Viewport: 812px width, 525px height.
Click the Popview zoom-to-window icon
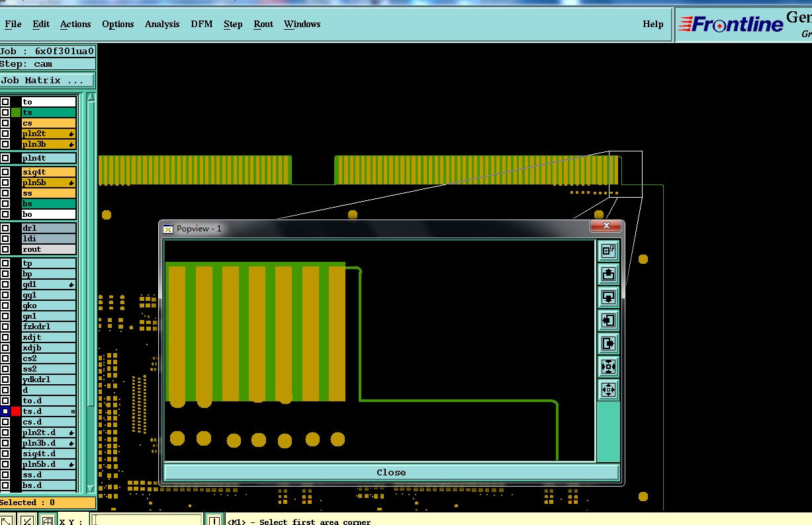[608, 251]
